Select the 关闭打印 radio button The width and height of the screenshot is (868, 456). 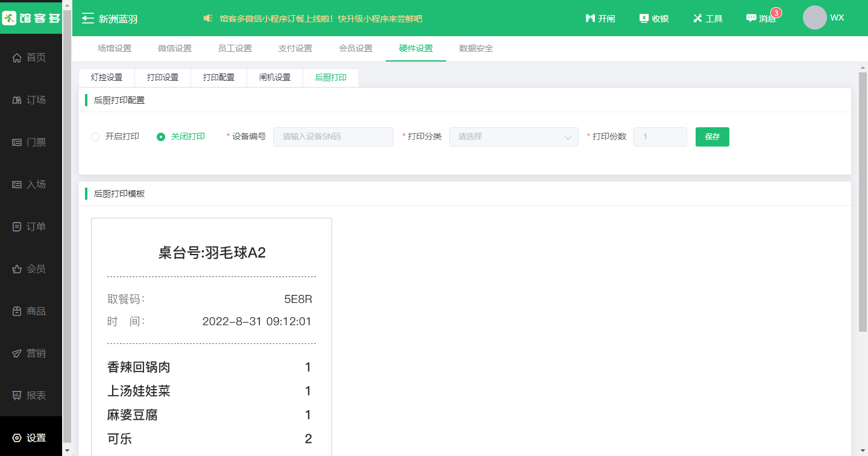[161, 137]
